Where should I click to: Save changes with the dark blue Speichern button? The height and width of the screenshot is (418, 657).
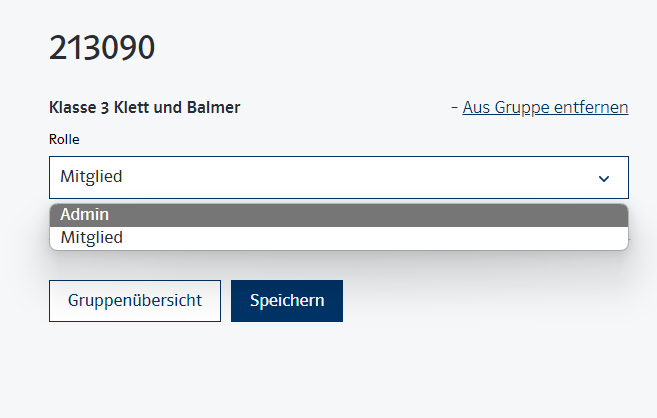tap(287, 301)
